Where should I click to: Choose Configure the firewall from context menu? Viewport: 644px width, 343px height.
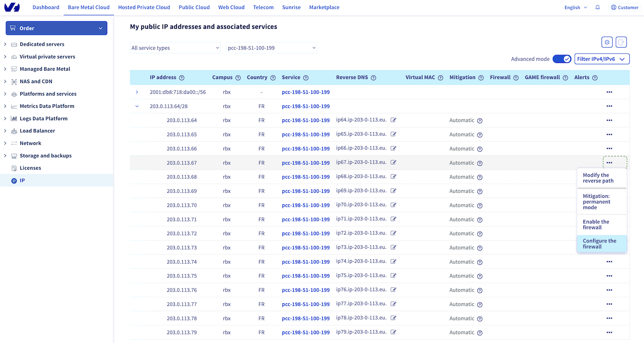(x=601, y=244)
